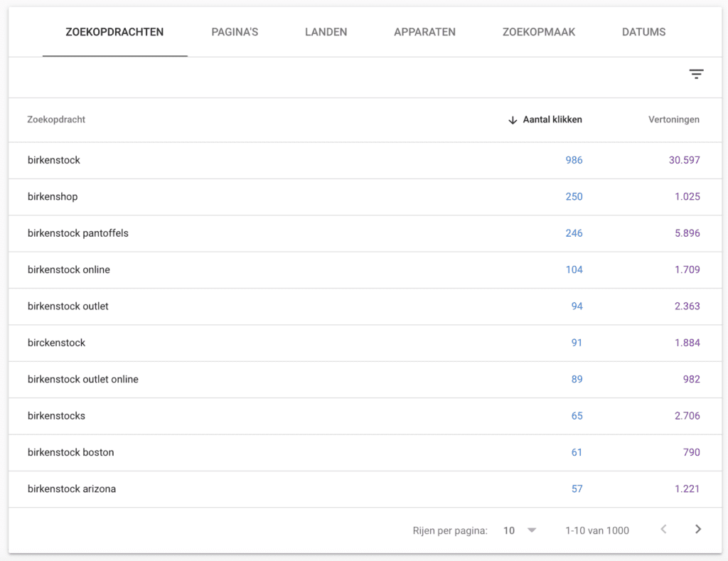Switch to the Zoekopdrachten tab

[114, 32]
